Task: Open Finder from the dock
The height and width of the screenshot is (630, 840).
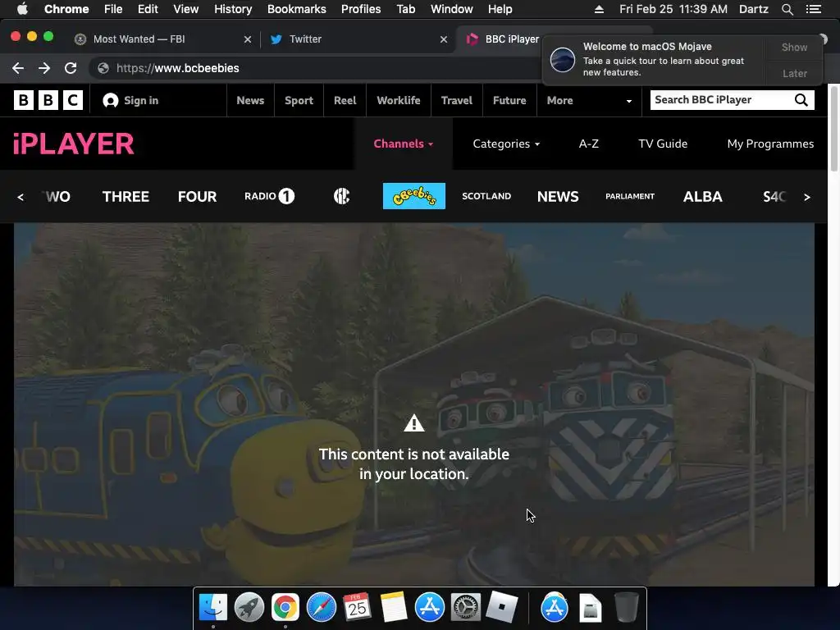Action: tap(213, 608)
